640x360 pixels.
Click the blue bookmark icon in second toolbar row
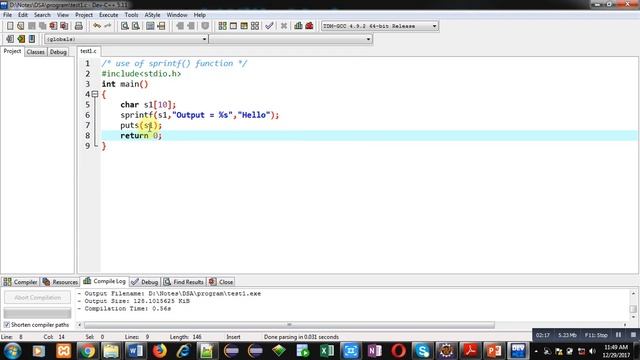click(x=32, y=39)
